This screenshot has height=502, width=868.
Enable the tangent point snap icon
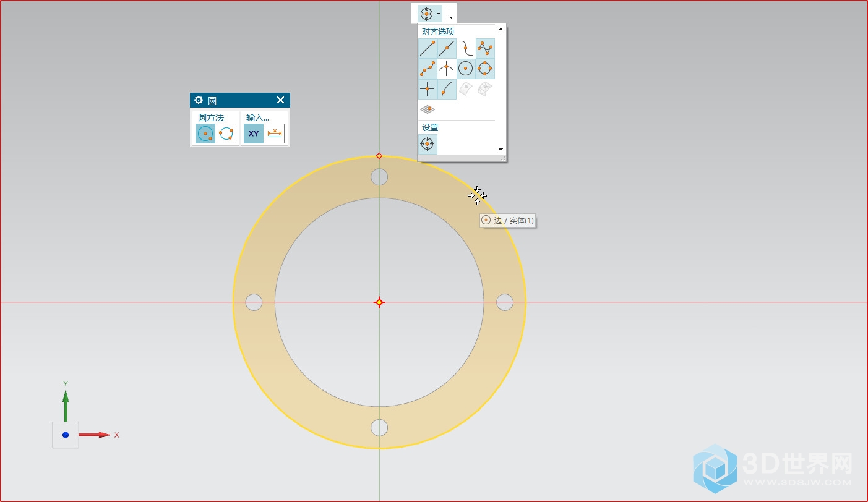pos(466,48)
